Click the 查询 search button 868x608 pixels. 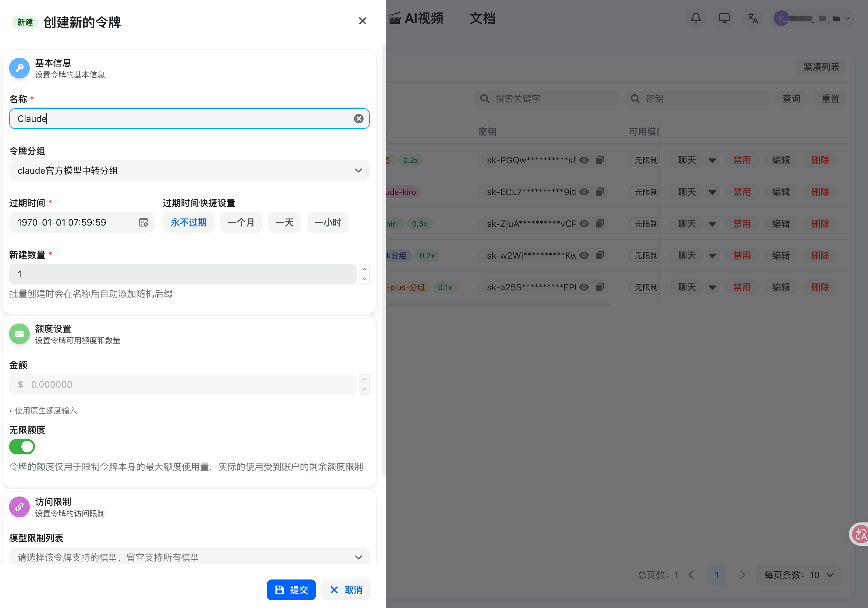791,99
